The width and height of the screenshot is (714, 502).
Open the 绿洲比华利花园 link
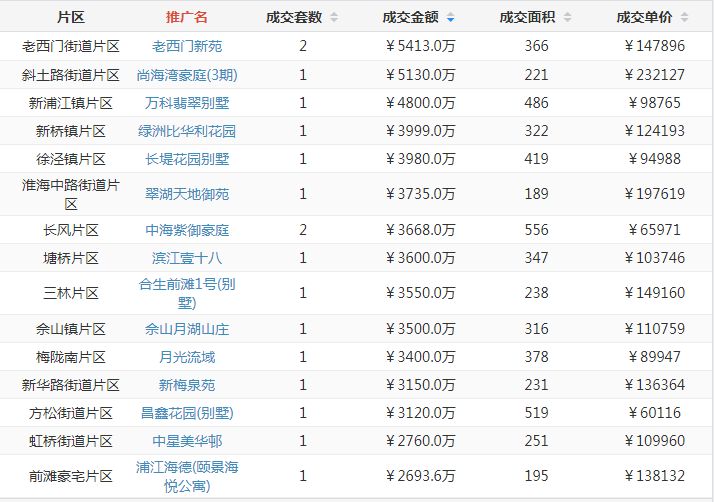click(187, 131)
